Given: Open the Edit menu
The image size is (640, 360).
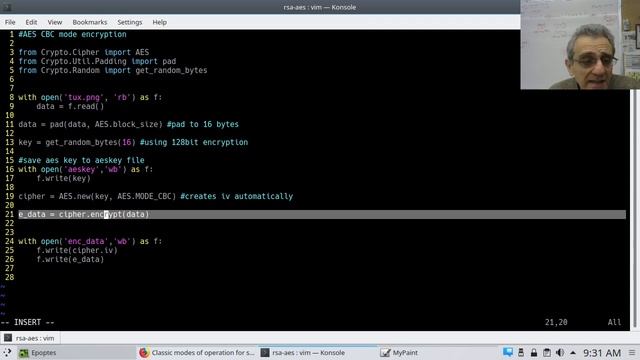Looking at the screenshot, I should coord(31,22).
